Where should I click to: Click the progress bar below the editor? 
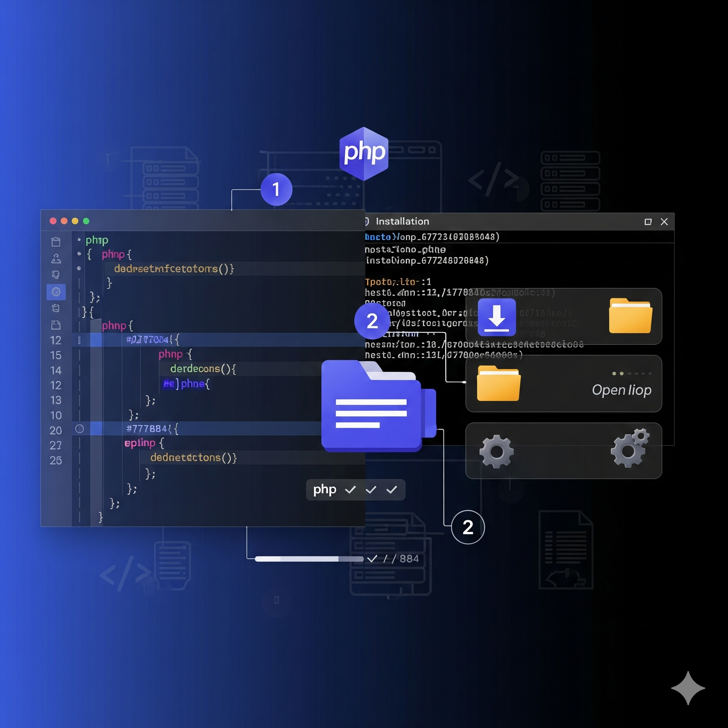309,559
